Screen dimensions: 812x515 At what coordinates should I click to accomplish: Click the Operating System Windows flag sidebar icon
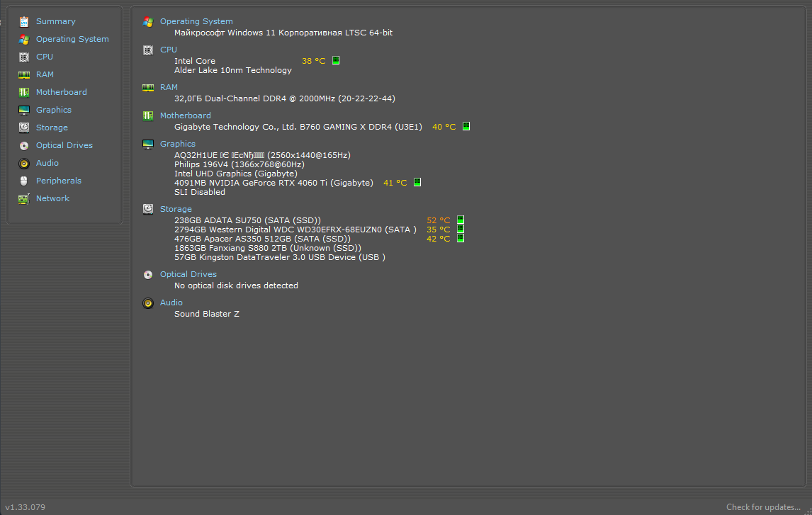(24, 40)
